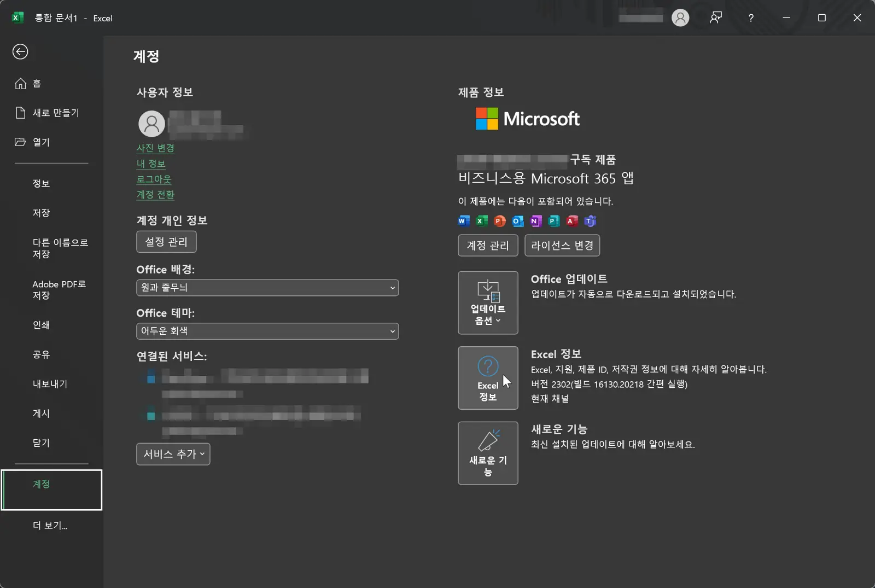Click the Excel 정보 button
Viewport: 875px width, 588px height.
click(488, 378)
